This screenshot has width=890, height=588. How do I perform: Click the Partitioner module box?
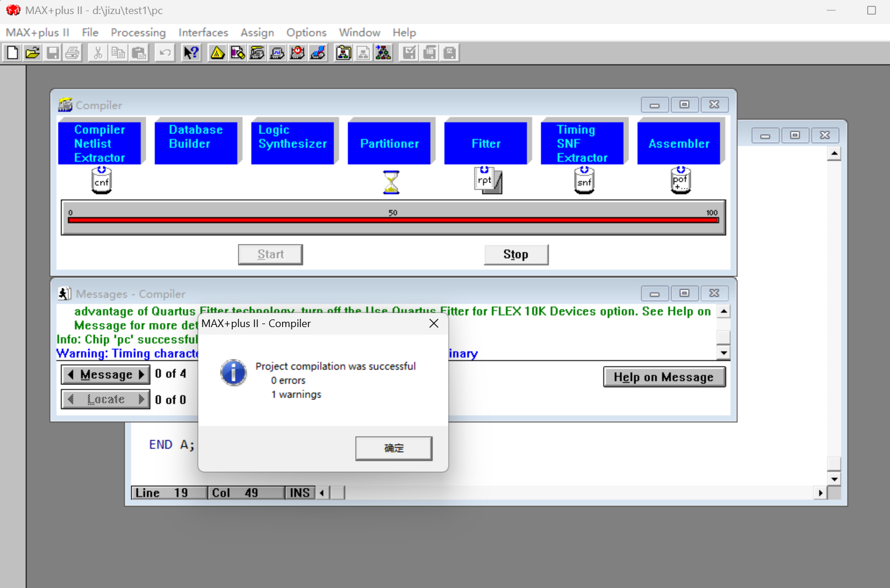(x=389, y=143)
